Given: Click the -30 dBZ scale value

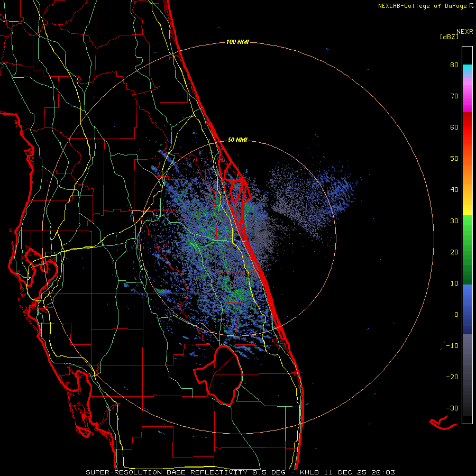Looking at the screenshot, I should [452, 408].
